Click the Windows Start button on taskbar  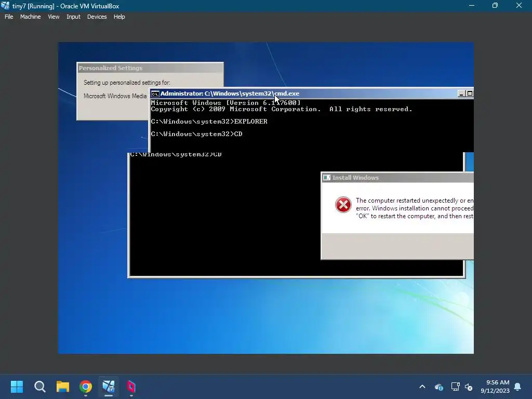17,387
